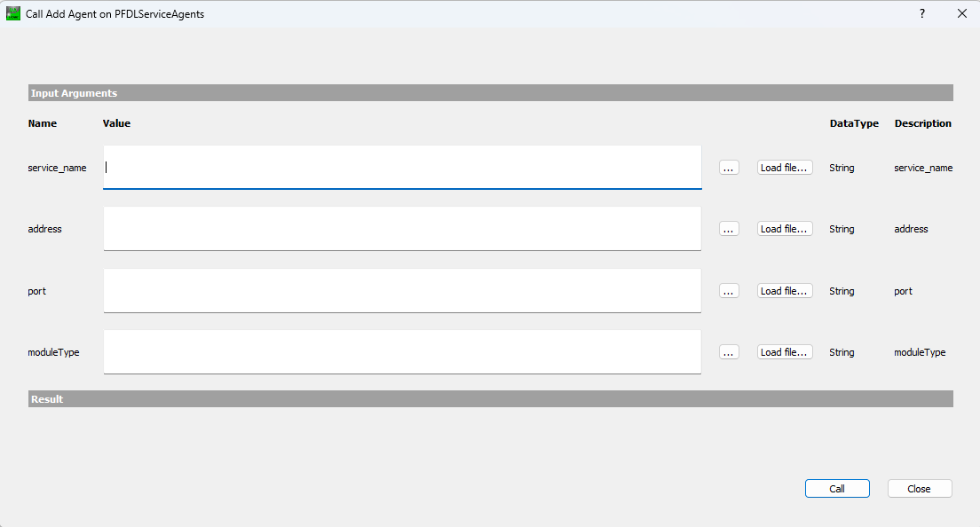This screenshot has height=527, width=980.
Task: Open the help question mark button
Action: [x=922, y=13]
